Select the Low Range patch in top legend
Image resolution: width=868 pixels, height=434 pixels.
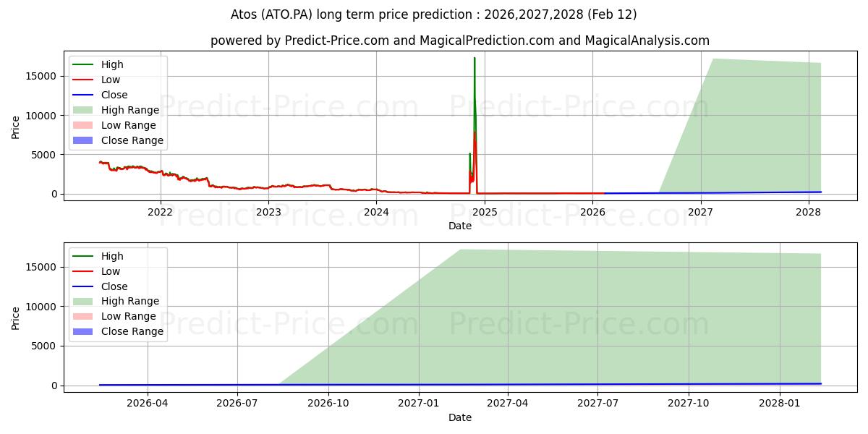pos(83,125)
